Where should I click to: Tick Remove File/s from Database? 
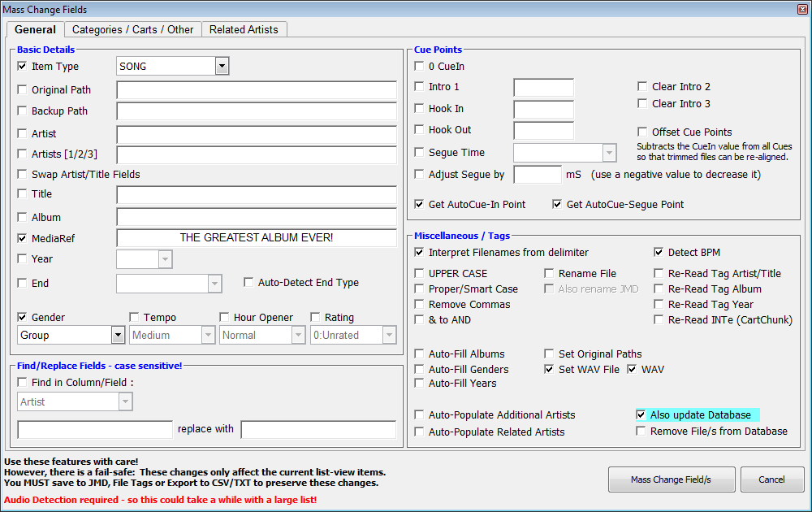point(641,432)
